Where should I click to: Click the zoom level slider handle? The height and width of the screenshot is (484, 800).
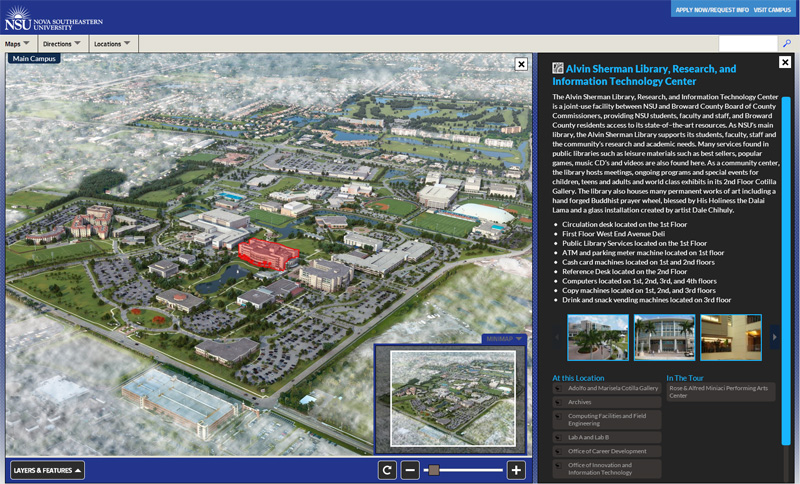coord(434,470)
